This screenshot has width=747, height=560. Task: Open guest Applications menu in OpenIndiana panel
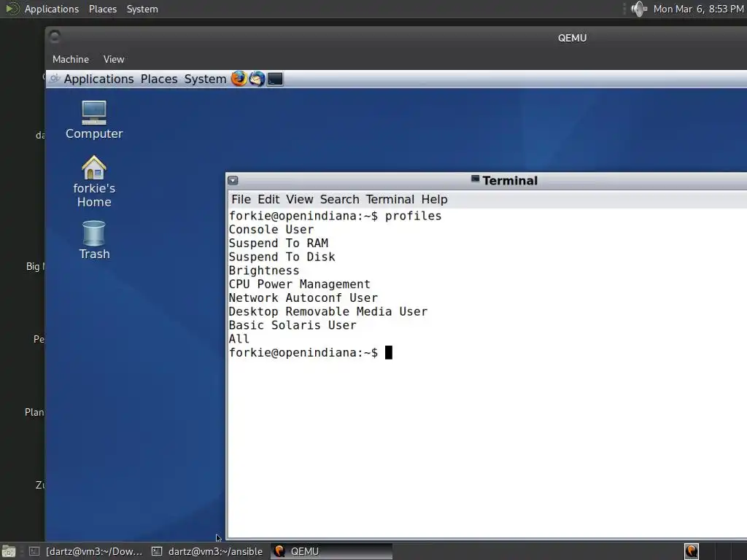(x=98, y=79)
